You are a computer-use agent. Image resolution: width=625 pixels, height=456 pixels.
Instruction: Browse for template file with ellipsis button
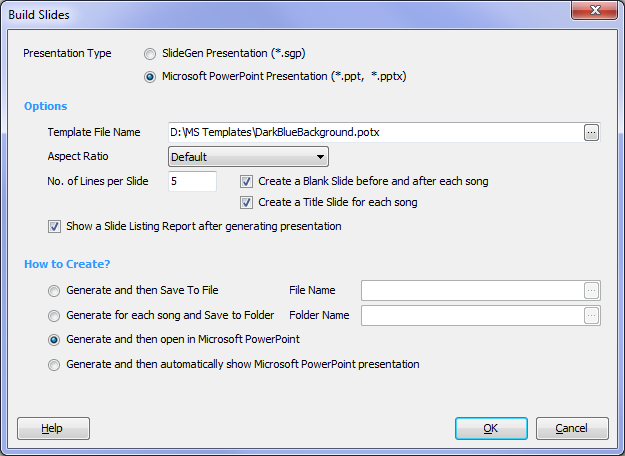tap(591, 133)
